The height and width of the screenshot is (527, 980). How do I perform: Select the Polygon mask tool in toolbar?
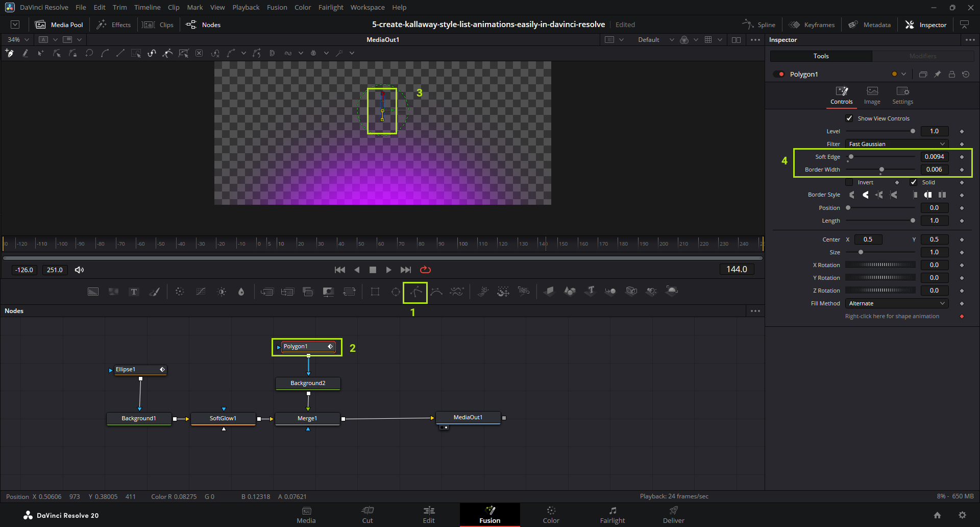(415, 292)
